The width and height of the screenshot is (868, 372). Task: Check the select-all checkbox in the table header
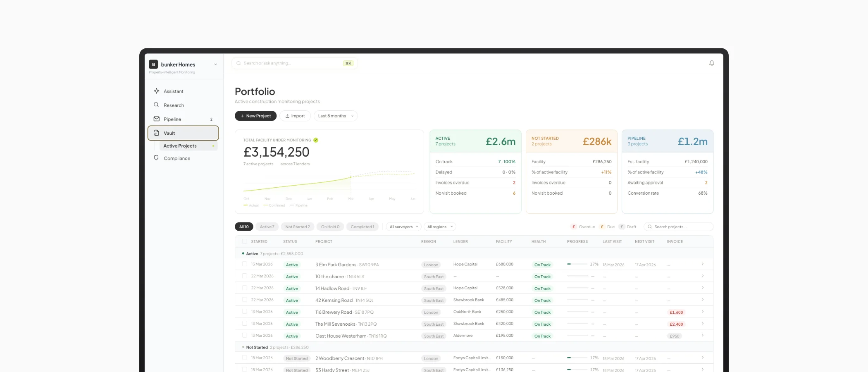coord(244,241)
